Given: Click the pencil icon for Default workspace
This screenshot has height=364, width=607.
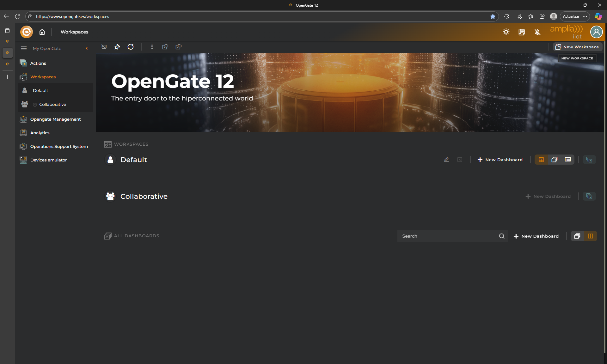Looking at the screenshot, I should click(x=446, y=160).
